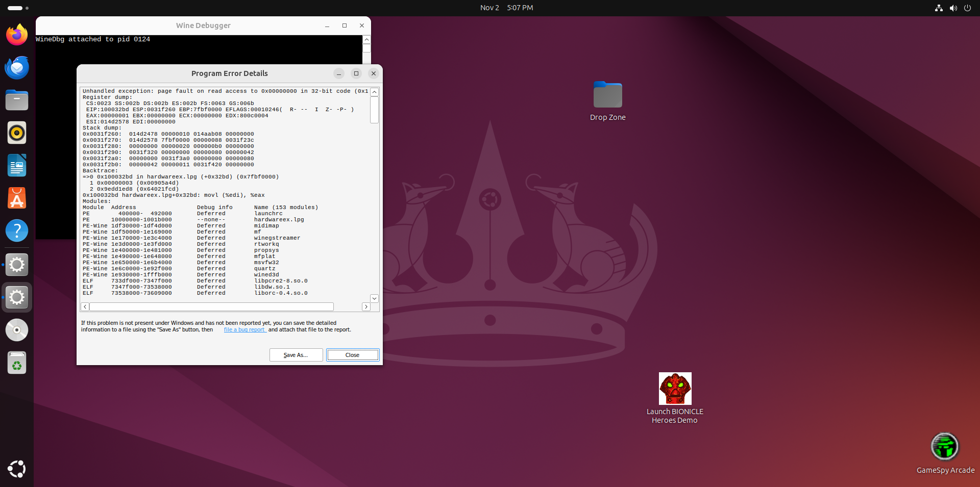Click the "Unhandled exception: page fault" line

click(x=225, y=91)
